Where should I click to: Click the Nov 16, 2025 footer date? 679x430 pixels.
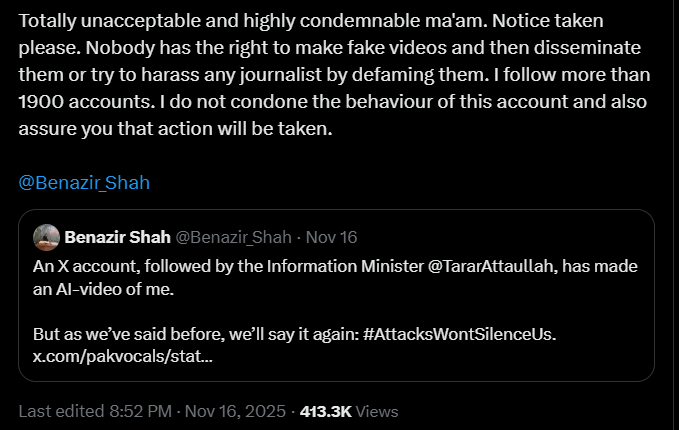[x=236, y=411]
